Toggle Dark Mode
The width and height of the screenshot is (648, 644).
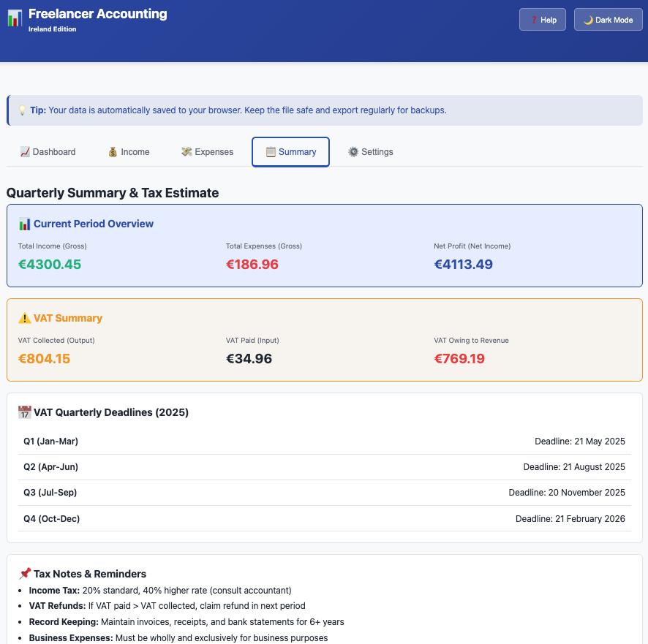608,20
